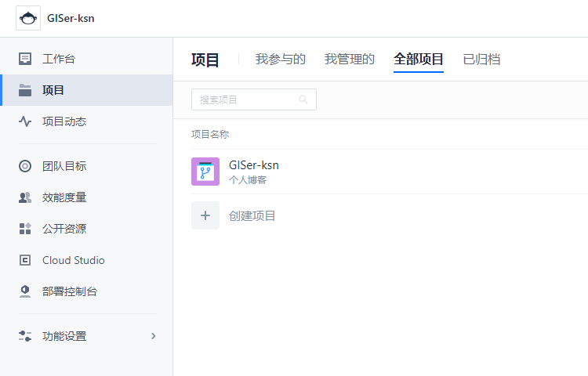This screenshot has height=376, width=588.
Task: Click the 搜索项目 search field
Action: pos(245,99)
